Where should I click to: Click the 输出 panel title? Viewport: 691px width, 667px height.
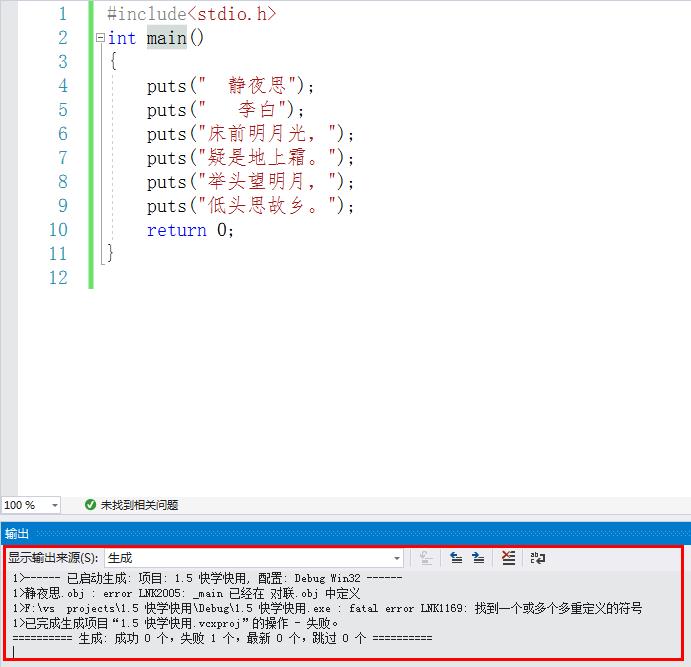[17, 534]
